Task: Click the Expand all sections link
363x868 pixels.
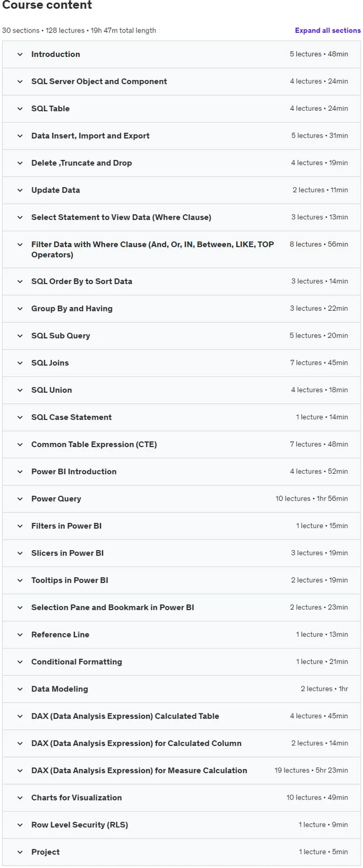Action: click(x=328, y=30)
